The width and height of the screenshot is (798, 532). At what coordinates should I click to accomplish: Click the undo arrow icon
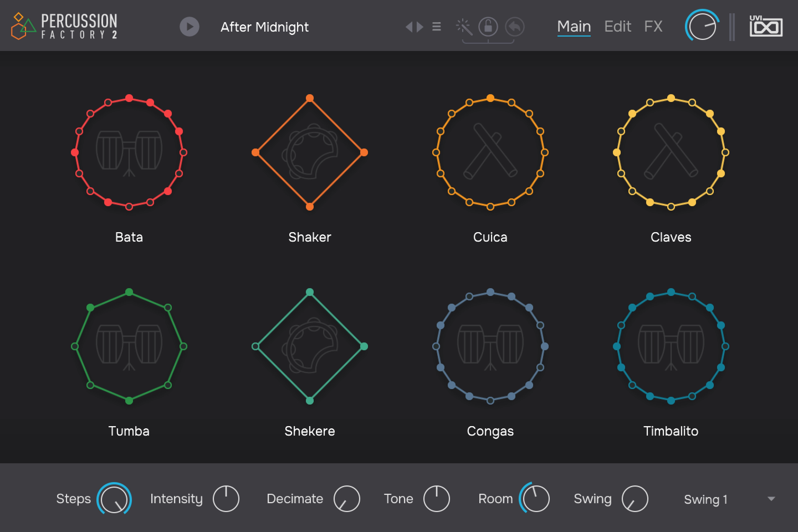click(x=514, y=27)
